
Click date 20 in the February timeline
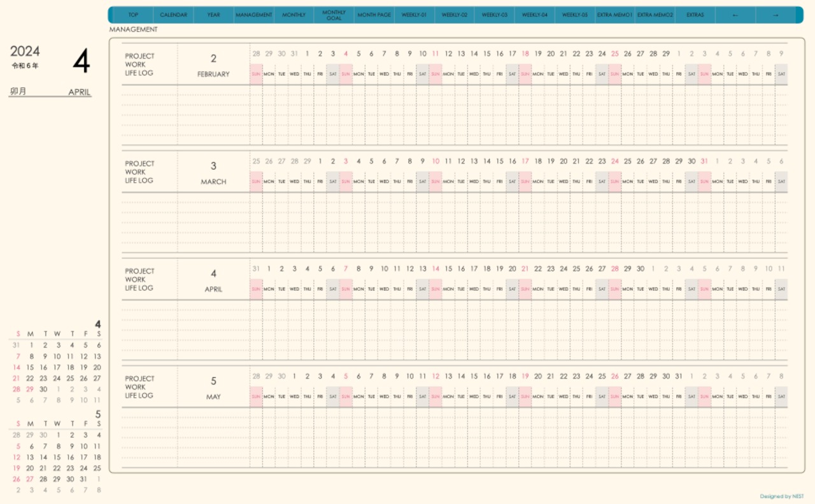point(551,54)
